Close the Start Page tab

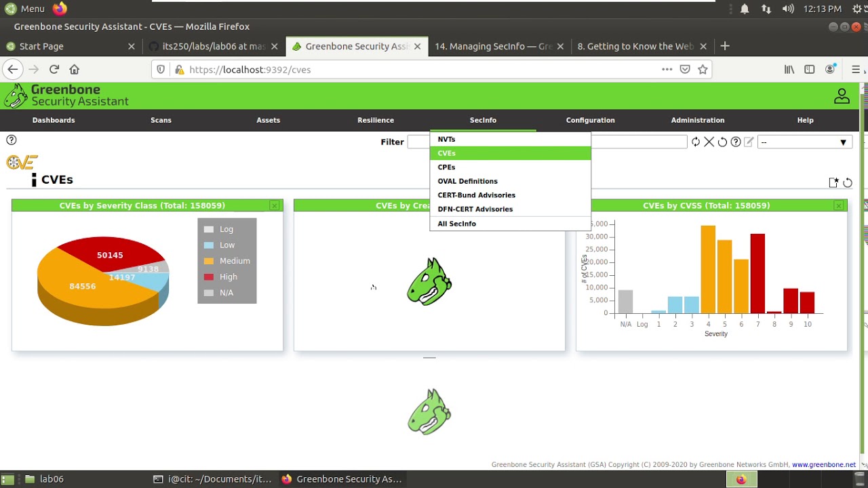[x=132, y=46]
